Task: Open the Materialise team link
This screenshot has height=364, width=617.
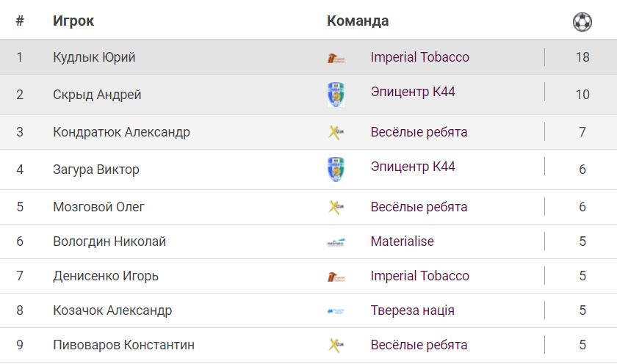Action: pyautogui.click(x=402, y=241)
